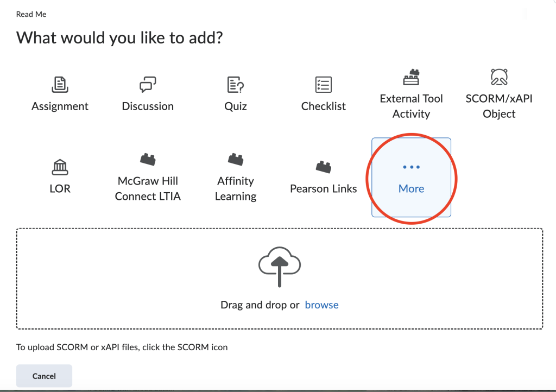
Task: Click the three-dot More icon
Action: pyautogui.click(x=412, y=167)
